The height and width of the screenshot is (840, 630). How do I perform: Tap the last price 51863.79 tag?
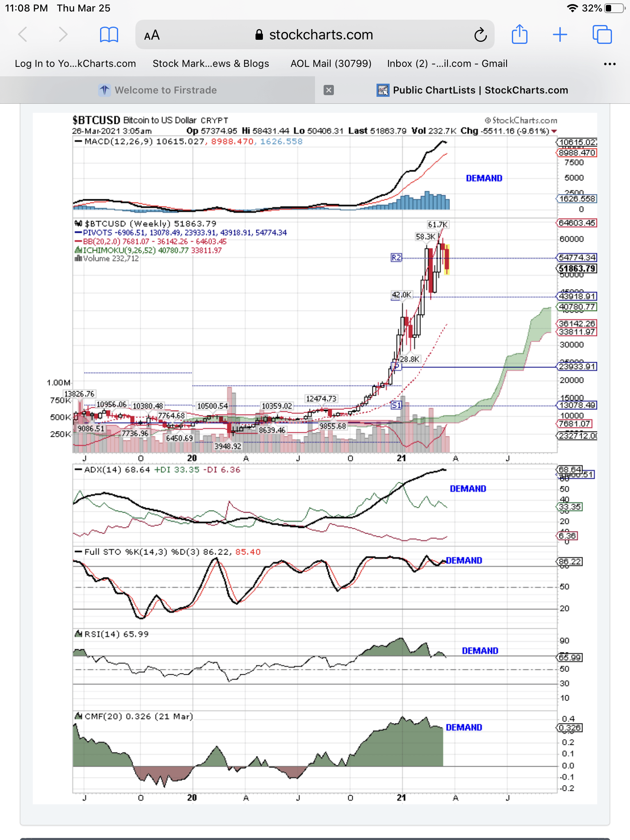coord(577,269)
